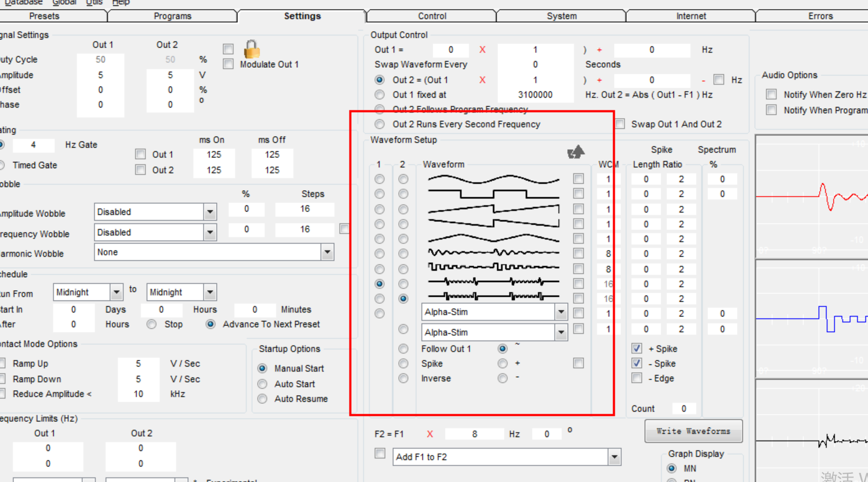This screenshot has width=868, height=482.
Task: Open the Add F1 to F2 dropdown
Action: point(614,457)
